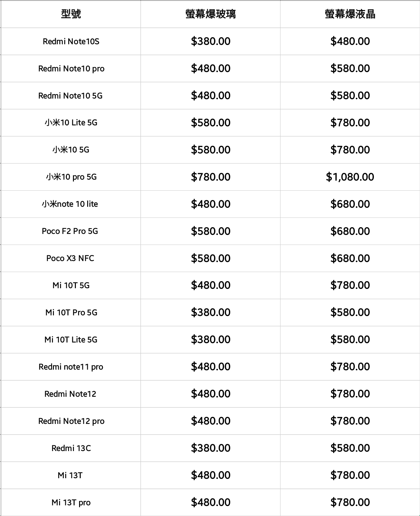420x516 pixels.
Task: Click the 螢幕爆玻璃 column header
Action: click(x=210, y=14)
